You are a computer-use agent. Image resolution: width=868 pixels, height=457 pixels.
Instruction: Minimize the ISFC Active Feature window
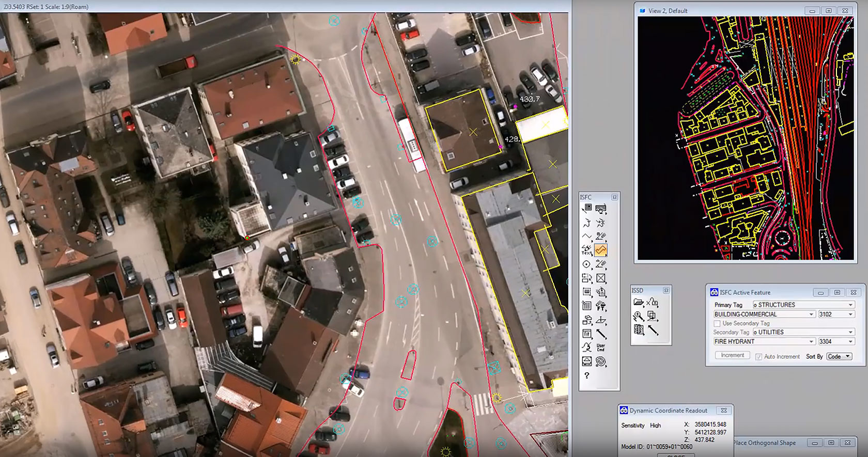coord(820,292)
